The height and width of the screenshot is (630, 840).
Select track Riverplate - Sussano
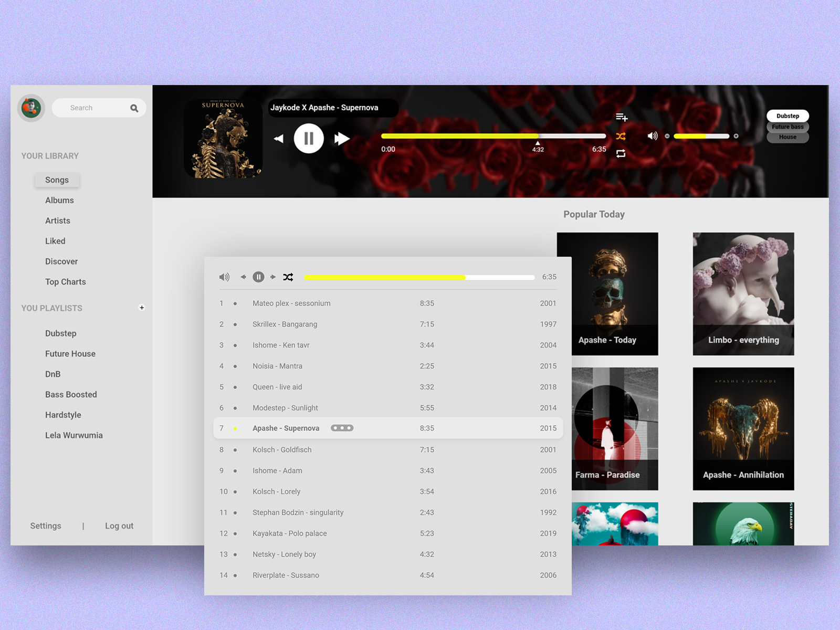click(x=388, y=575)
